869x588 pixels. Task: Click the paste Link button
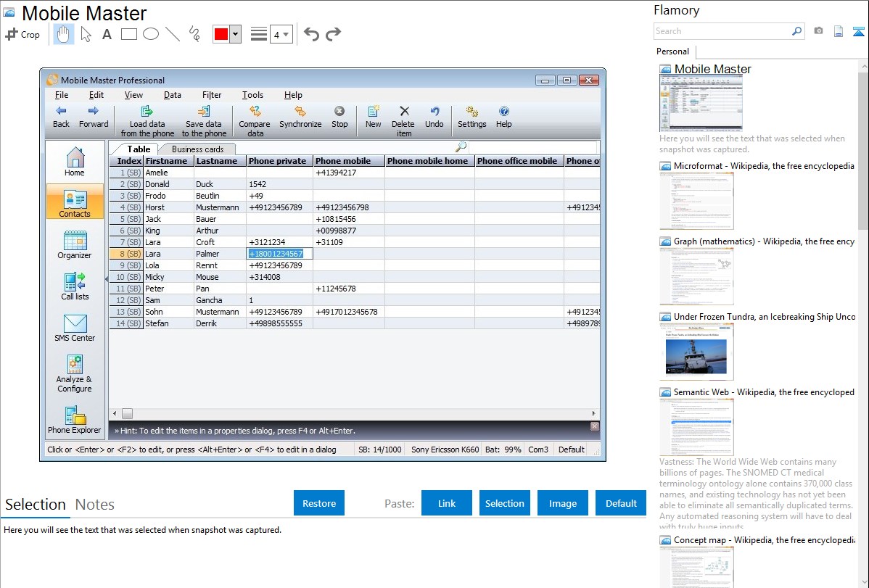click(447, 503)
